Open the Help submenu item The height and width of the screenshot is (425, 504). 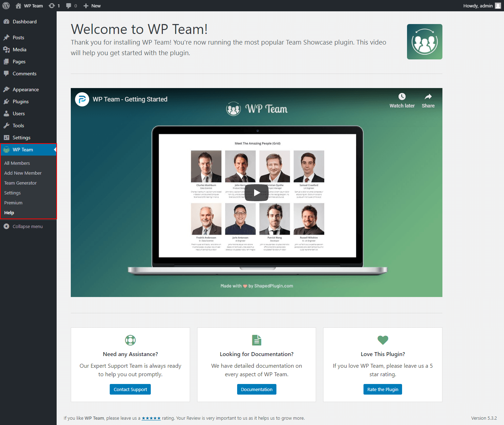click(x=9, y=212)
